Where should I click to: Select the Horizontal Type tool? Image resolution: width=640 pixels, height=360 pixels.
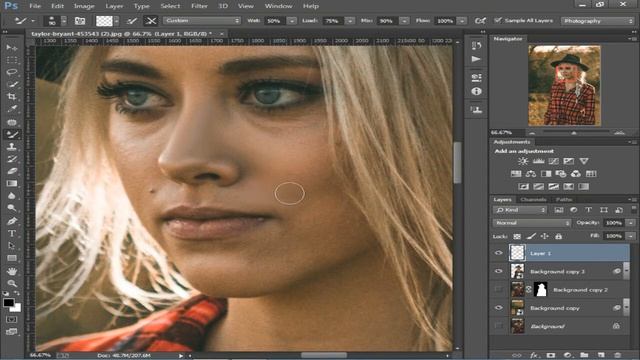[x=12, y=233]
